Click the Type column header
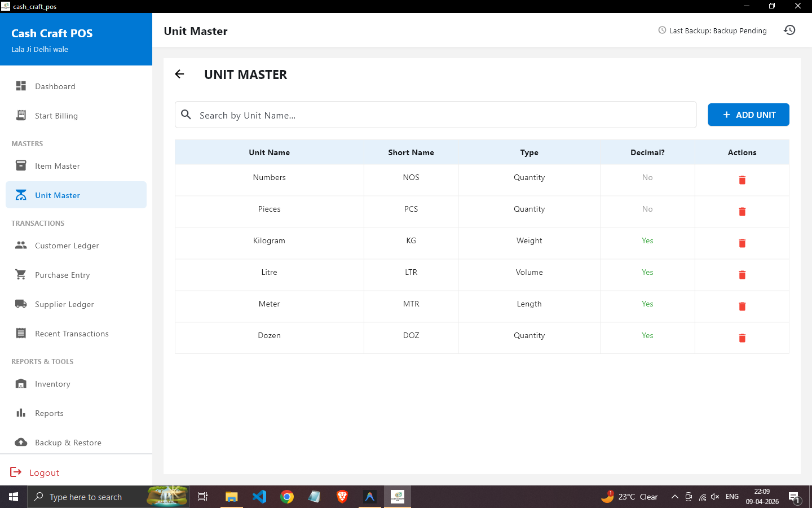 [529, 152]
